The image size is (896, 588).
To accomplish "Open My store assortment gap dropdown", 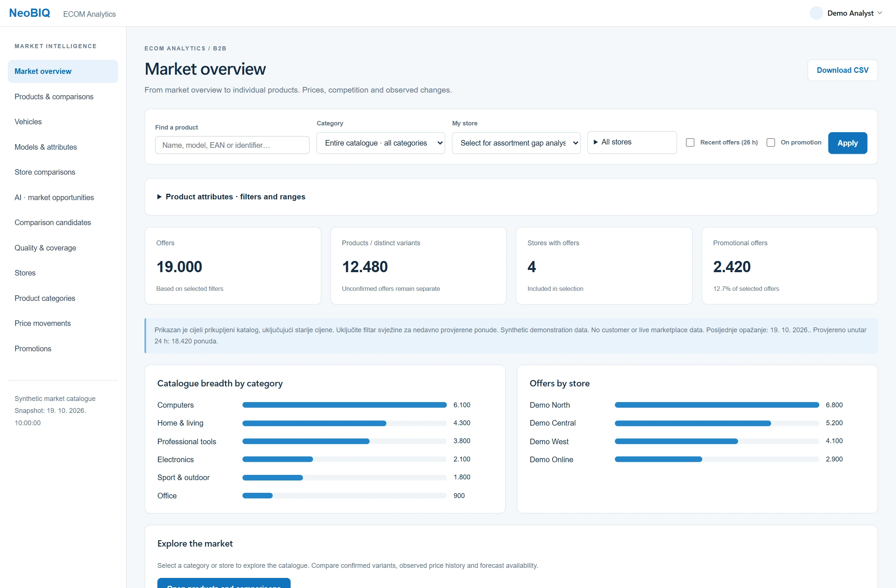I will coord(516,143).
